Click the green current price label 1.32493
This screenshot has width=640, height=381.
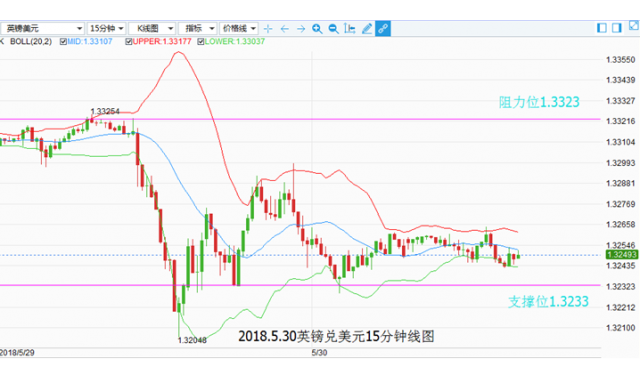[622, 255]
